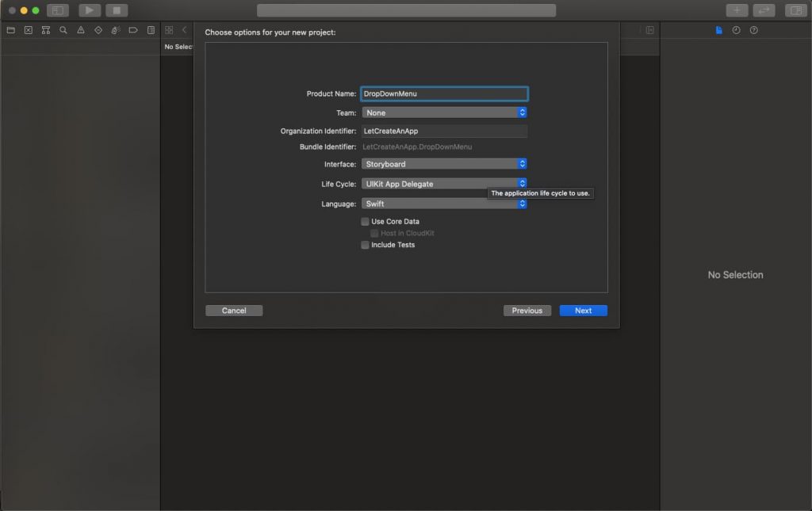Open the Interface dropdown showing Storyboard
The height and width of the screenshot is (511, 812).
(x=444, y=163)
